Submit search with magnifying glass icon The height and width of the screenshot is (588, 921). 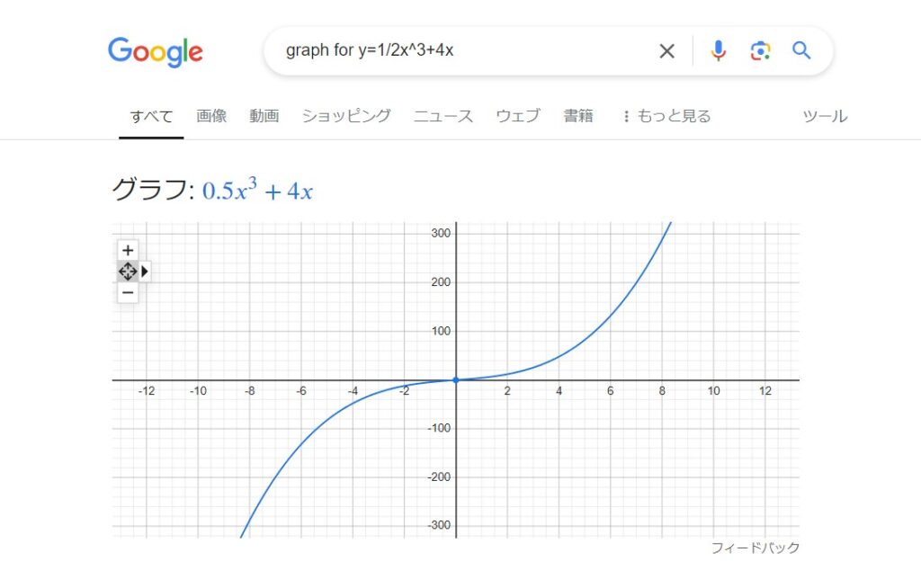[x=801, y=50]
